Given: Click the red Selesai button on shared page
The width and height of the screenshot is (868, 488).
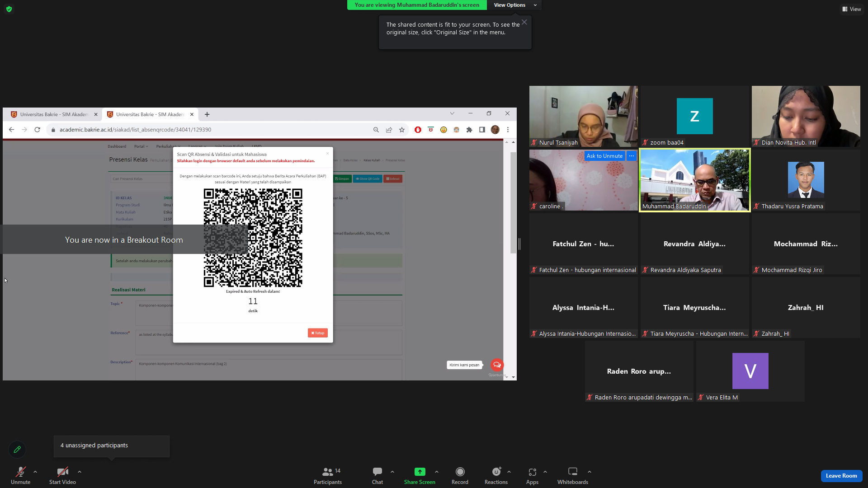Looking at the screenshot, I should (393, 179).
